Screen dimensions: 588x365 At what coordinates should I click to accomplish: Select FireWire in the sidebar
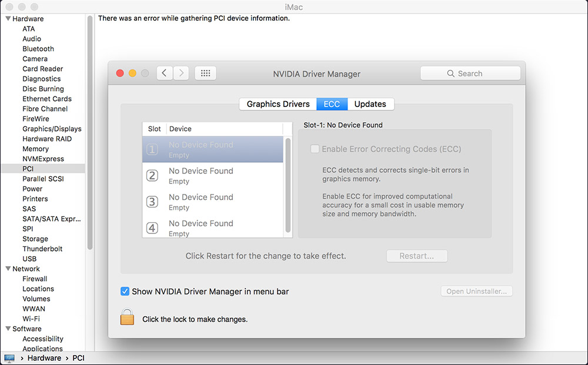click(x=36, y=119)
